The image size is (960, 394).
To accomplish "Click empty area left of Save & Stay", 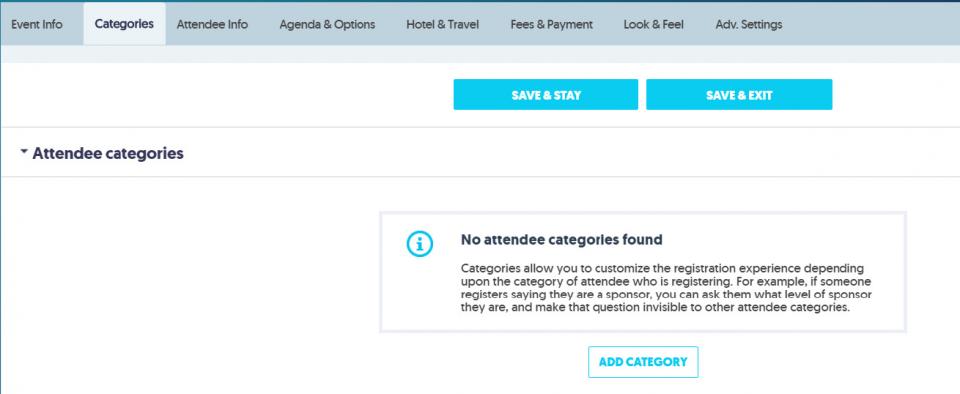I will (227, 95).
